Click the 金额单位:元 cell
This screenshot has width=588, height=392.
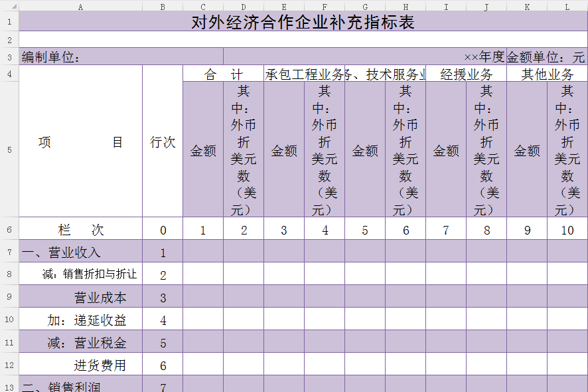(547, 57)
